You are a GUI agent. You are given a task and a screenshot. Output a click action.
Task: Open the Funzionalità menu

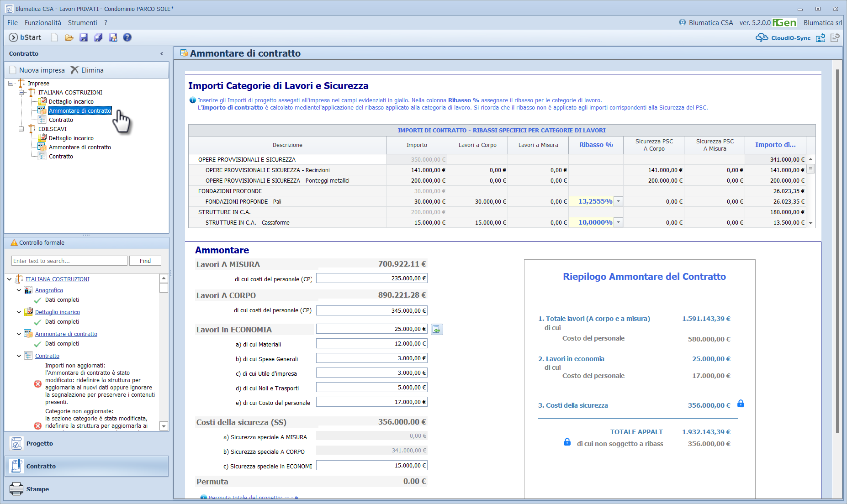[x=42, y=23]
